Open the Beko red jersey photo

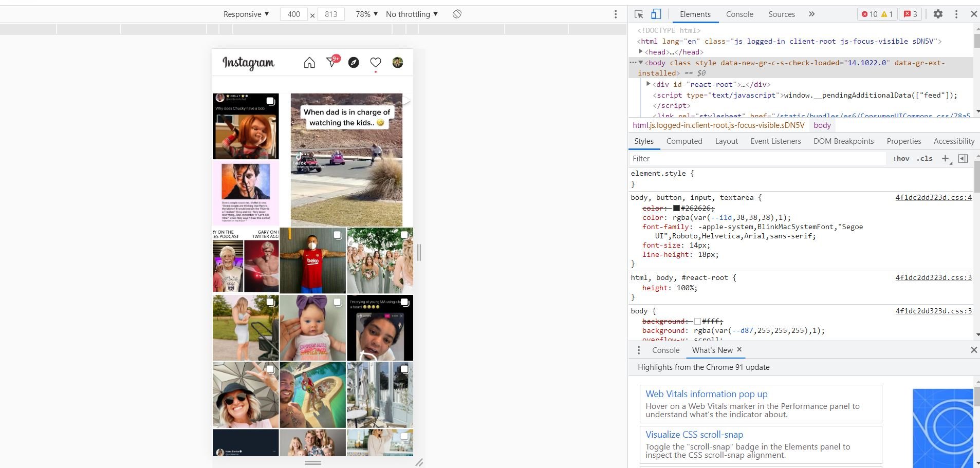312,260
